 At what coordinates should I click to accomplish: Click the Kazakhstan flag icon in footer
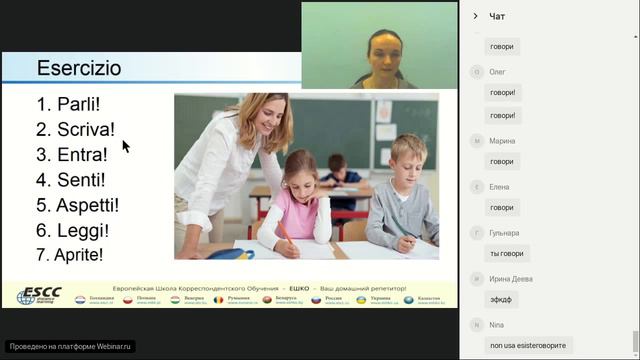pos(409,300)
